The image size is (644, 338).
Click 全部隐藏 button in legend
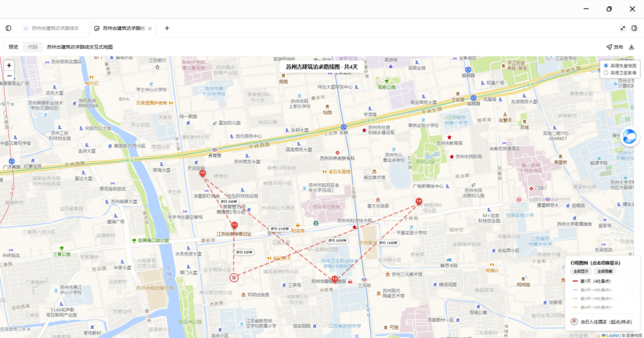click(605, 271)
